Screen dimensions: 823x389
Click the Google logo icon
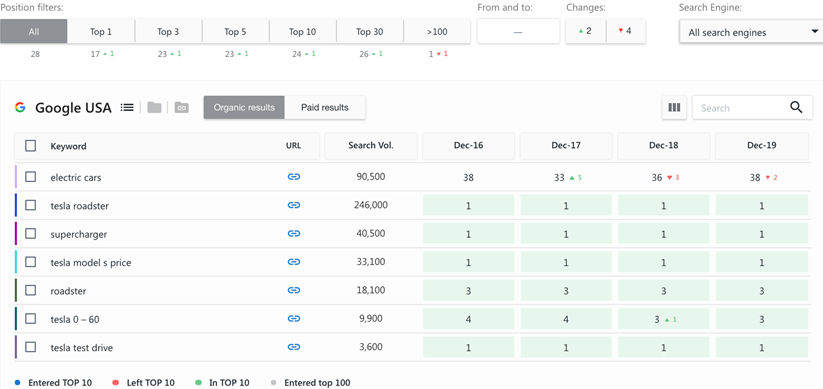tap(20, 108)
